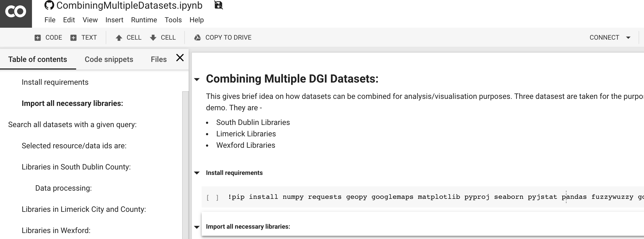Screen dimensions: 644x239
Task: Collapse Import all necessary libraries section
Action: [197, 227]
